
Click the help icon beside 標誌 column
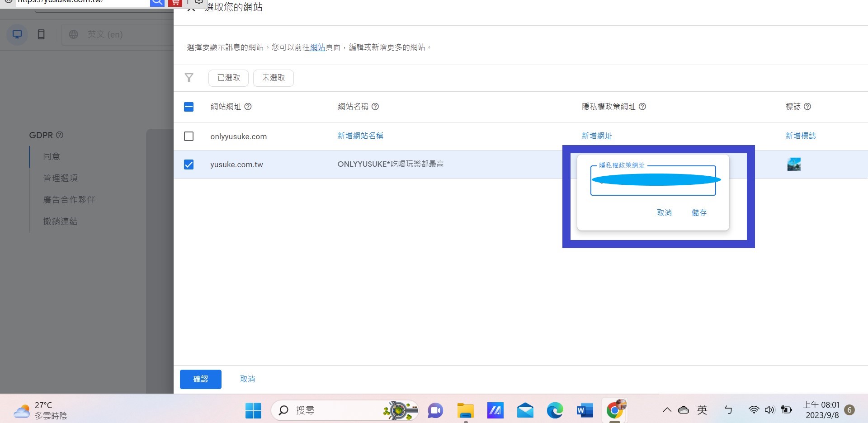tap(808, 107)
